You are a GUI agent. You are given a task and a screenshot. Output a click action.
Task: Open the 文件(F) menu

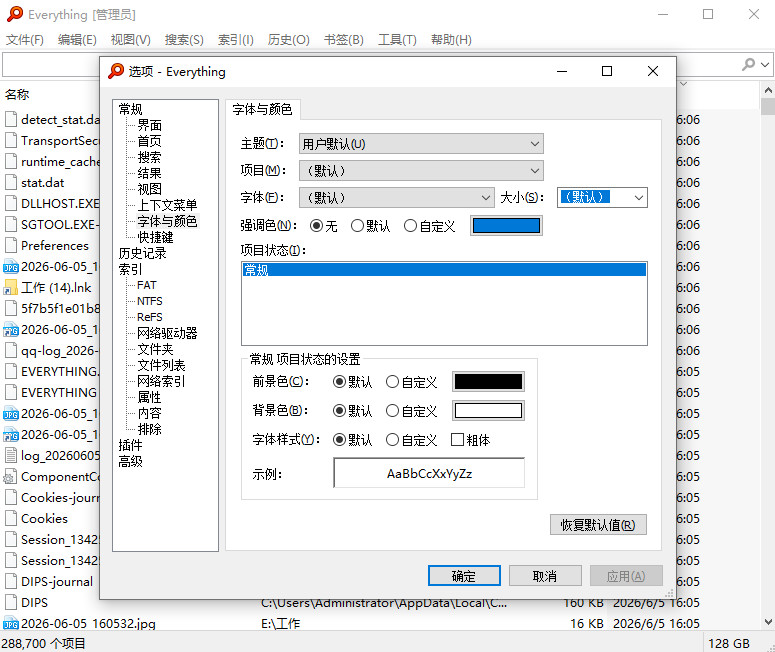click(x=25, y=40)
